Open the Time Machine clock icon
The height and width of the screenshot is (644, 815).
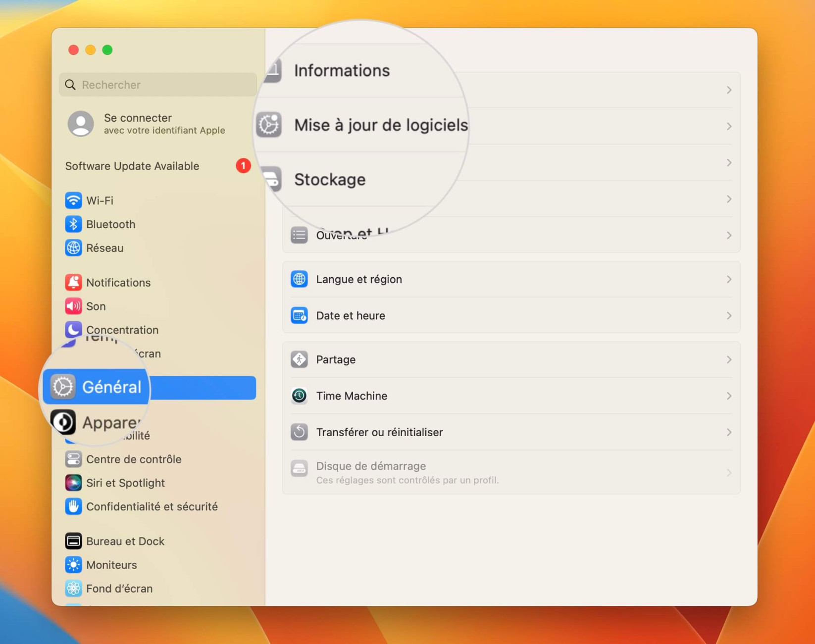coord(299,396)
